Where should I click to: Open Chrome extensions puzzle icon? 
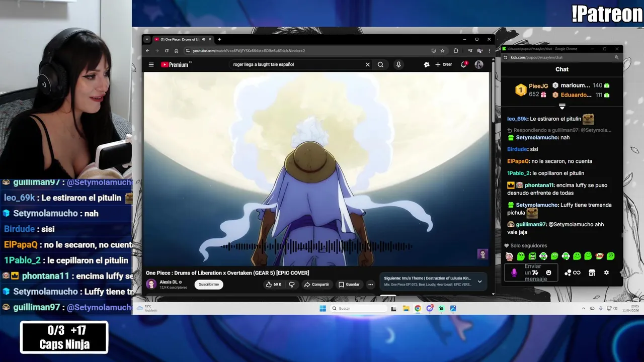point(456,51)
